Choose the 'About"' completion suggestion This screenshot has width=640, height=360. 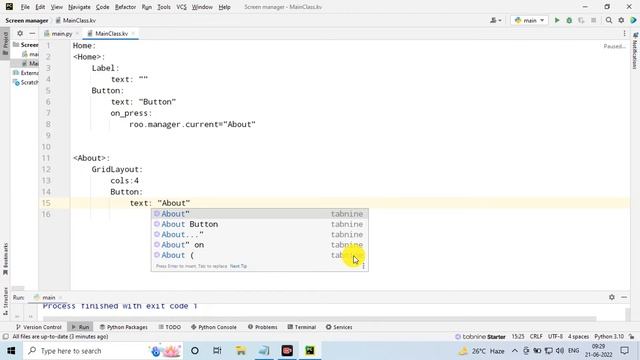(260, 214)
